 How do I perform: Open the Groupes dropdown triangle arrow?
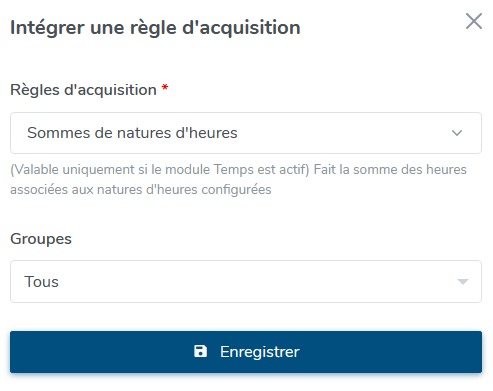coord(463,282)
